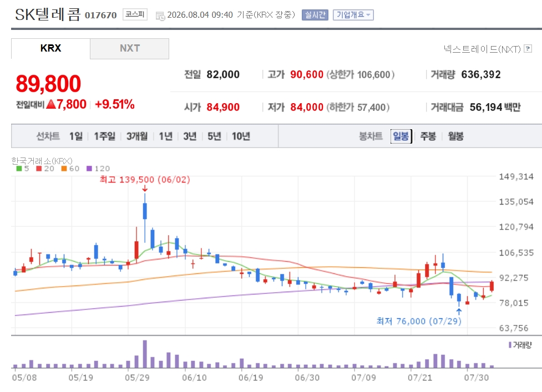Click the clock icon beside the timestamp

160,16
